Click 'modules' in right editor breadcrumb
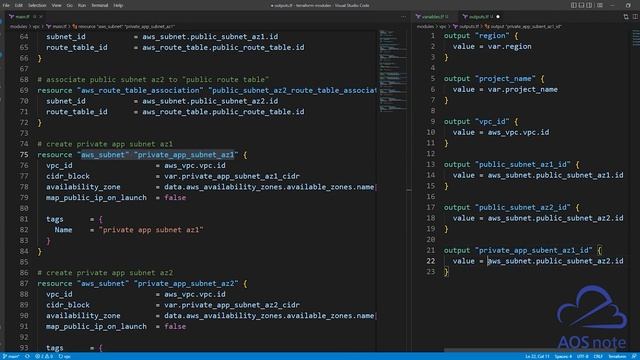This screenshot has height=360, width=640. click(425, 27)
